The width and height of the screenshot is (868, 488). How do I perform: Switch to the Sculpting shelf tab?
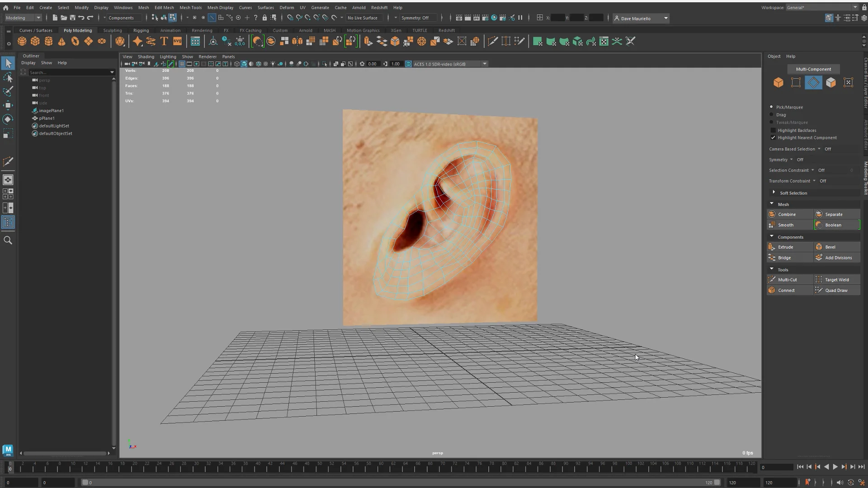(x=112, y=30)
